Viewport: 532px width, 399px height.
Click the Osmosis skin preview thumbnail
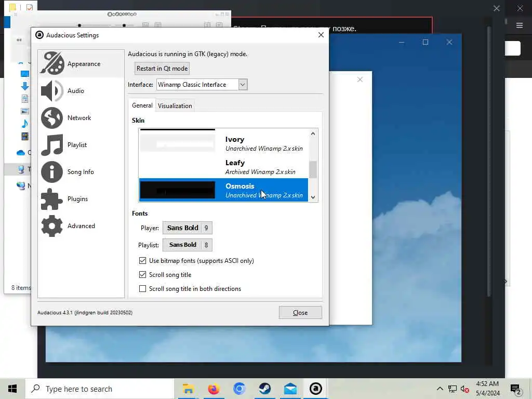pyautogui.click(x=178, y=190)
